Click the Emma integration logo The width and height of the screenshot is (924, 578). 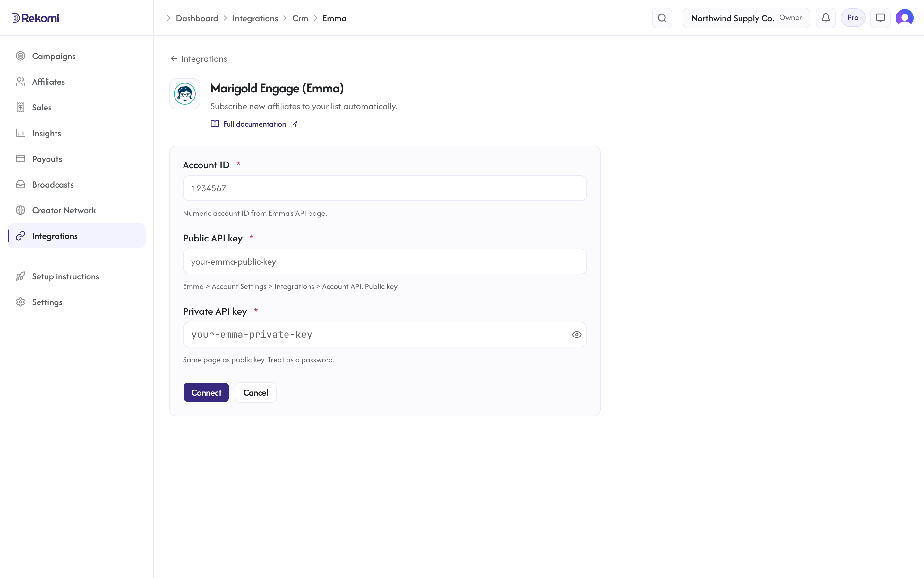[x=185, y=94]
